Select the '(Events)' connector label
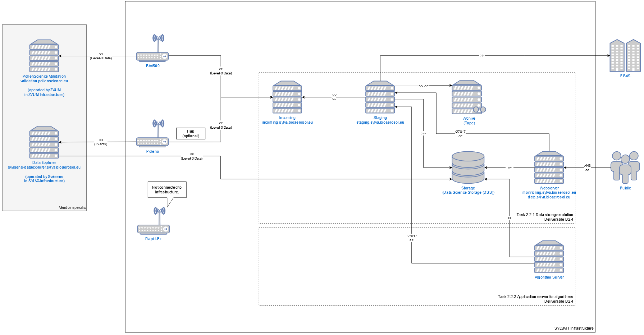The height and width of the screenshot is (335, 644). pos(101,144)
